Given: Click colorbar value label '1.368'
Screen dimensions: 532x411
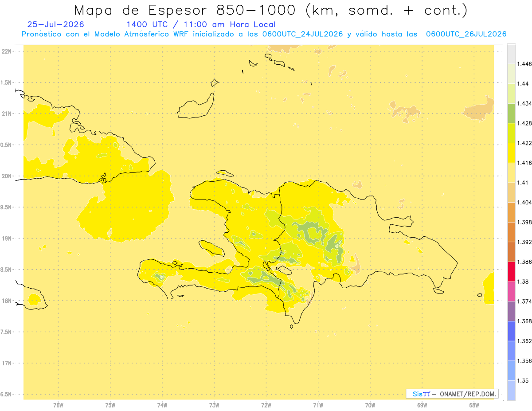Looking at the screenshot, I should pos(524,321).
